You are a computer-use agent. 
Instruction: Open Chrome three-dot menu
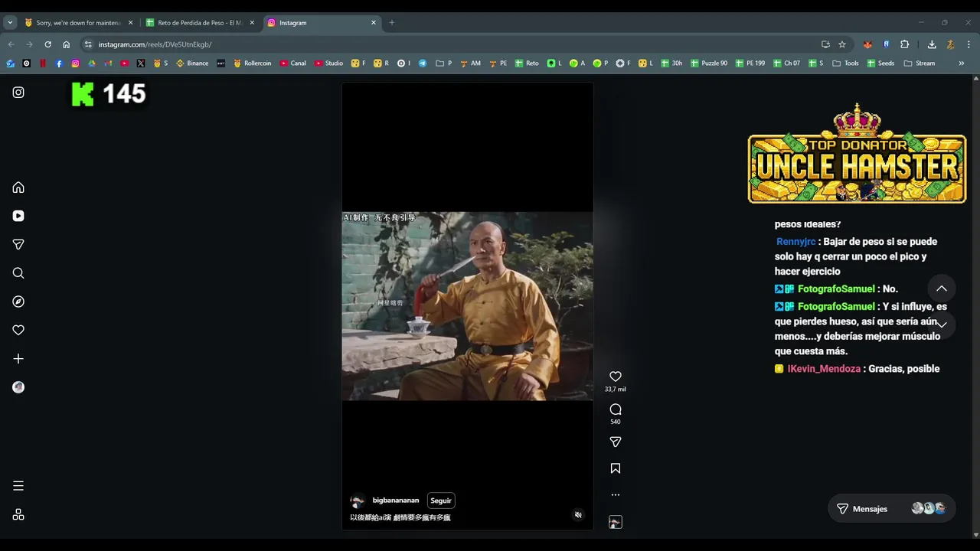(969, 44)
